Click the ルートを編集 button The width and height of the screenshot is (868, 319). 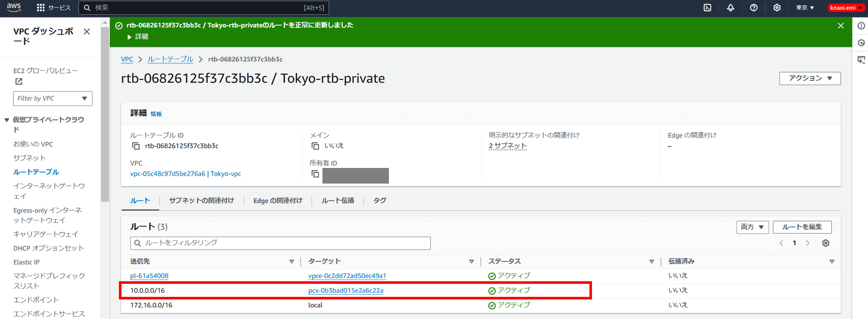802,227
